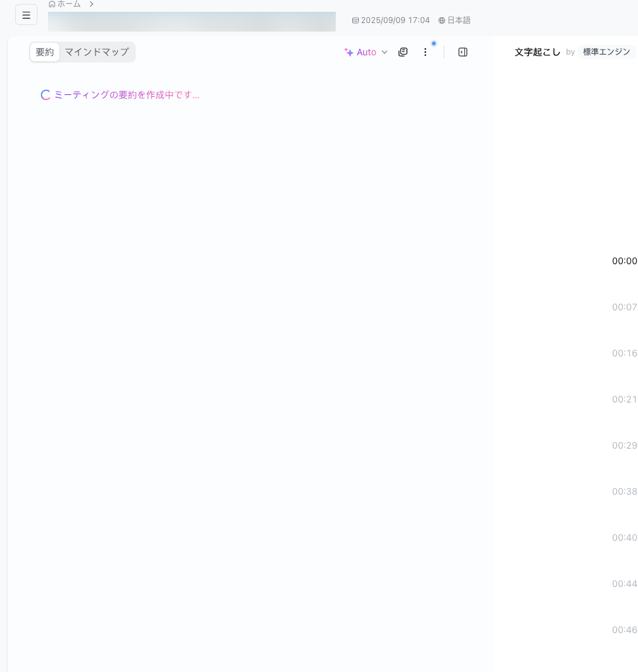Click the home icon in the breadcrumb
Screen dimensions: 638x672
[51, 4]
